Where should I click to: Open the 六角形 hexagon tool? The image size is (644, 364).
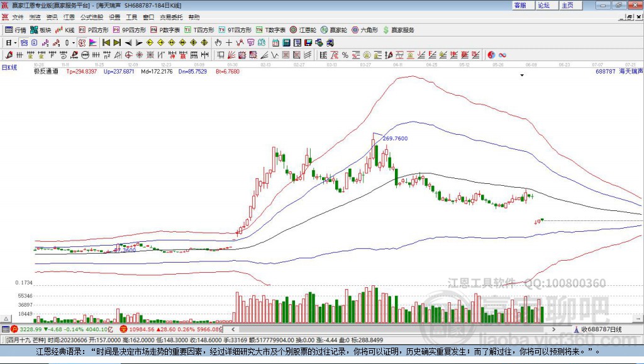[x=364, y=30]
